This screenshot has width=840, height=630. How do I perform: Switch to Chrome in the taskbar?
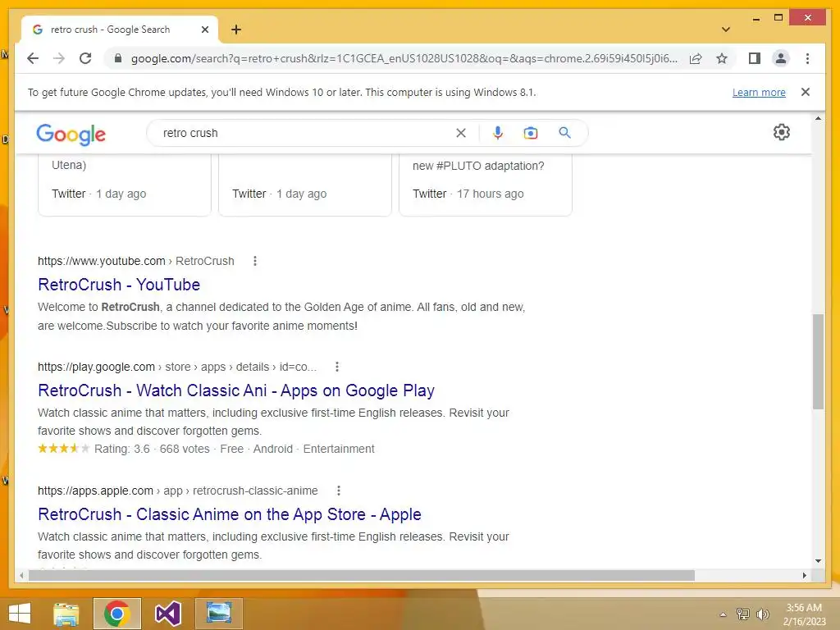[x=116, y=614]
